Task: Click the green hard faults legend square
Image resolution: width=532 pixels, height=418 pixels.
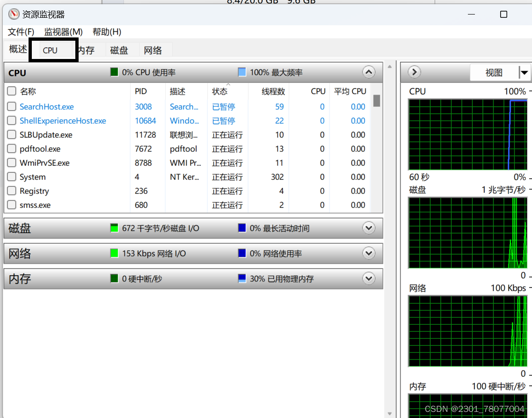Action: pos(114,279)
